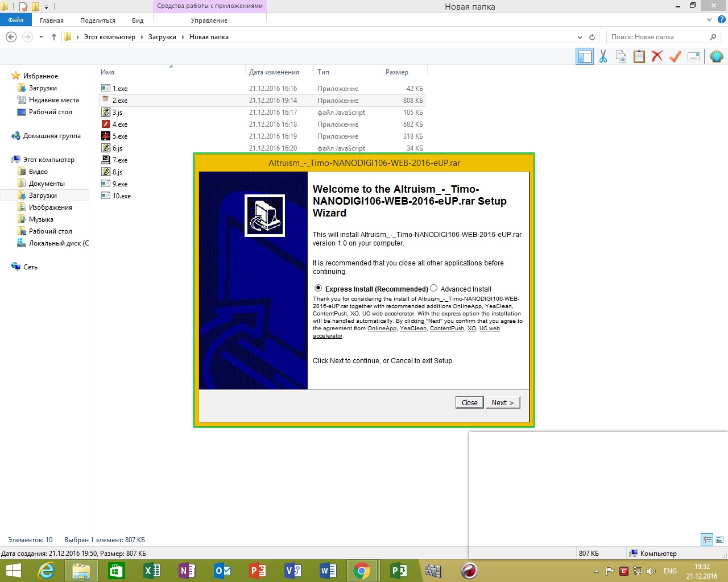This screenshot has width=728, height=582.
Task: Sort by 'Дата изменения' column header
Action: coord(274,72)
